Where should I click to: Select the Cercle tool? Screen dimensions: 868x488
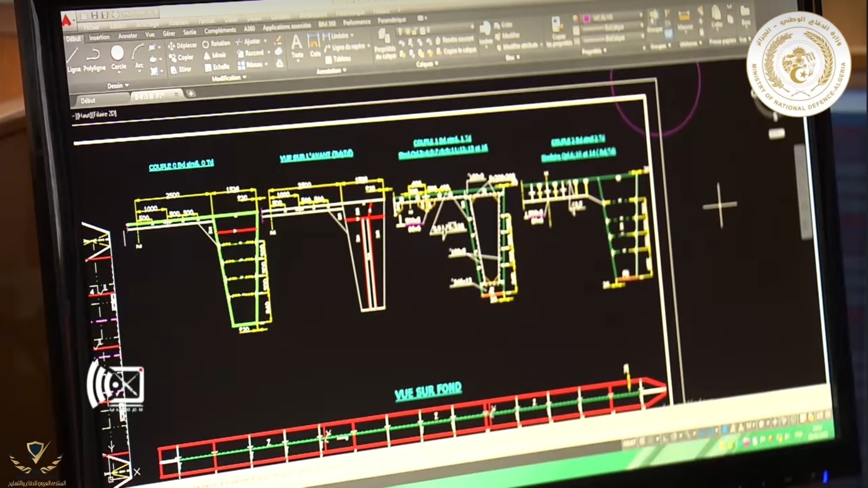point(118,58)
